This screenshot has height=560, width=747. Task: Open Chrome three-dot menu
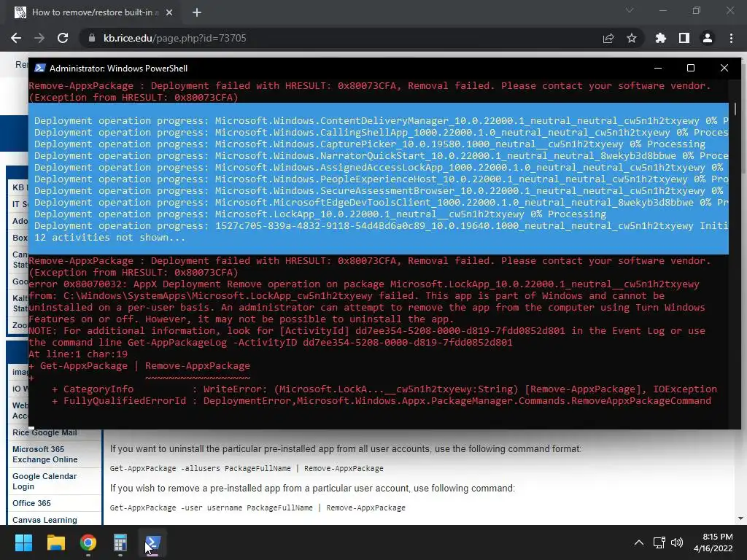pos(731,38)
